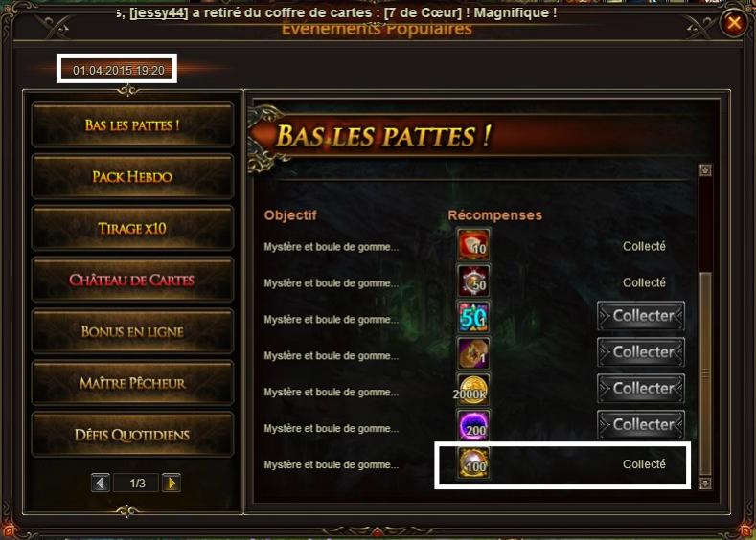Collect the 2000k gold reward
Viewport: 756px width, 540px height.
(641, 389)
